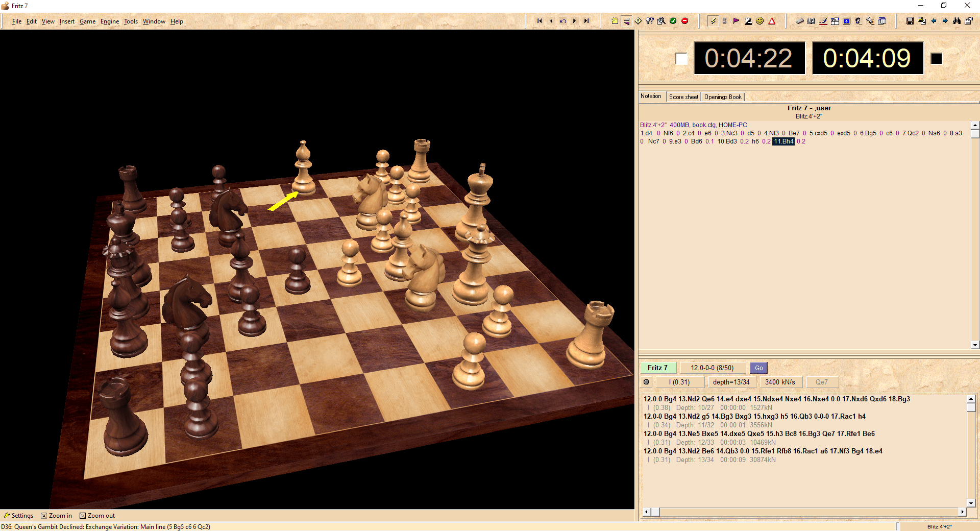980x531 pixels.
Task: Toggle the engine status light indicator
Action: [x=646, y=382]
